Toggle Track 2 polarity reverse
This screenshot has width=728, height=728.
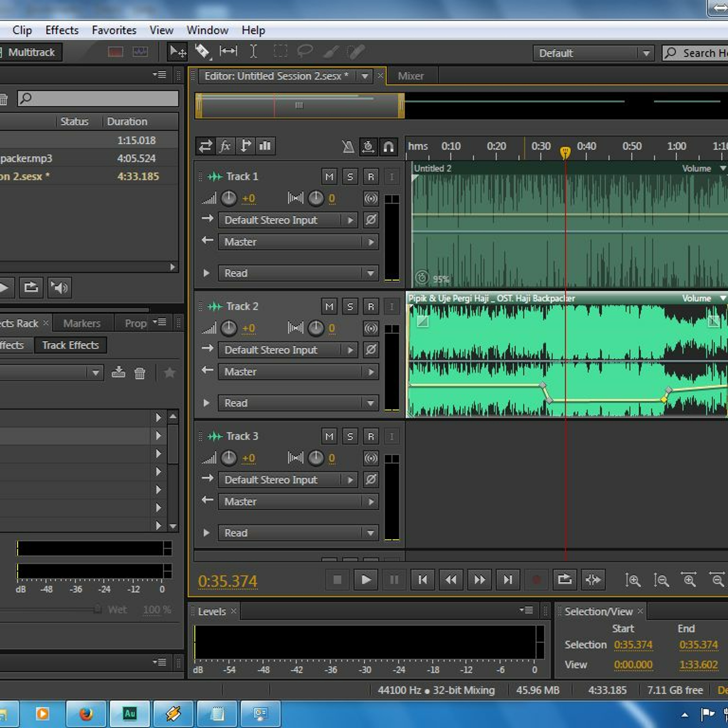[x=371, y=350]
